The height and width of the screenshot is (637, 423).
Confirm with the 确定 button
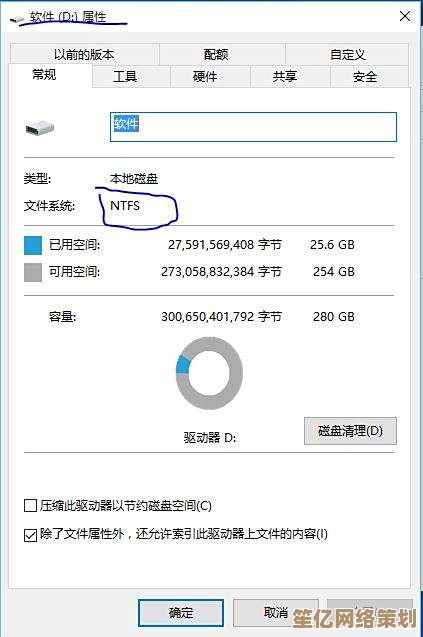point(181,613)
